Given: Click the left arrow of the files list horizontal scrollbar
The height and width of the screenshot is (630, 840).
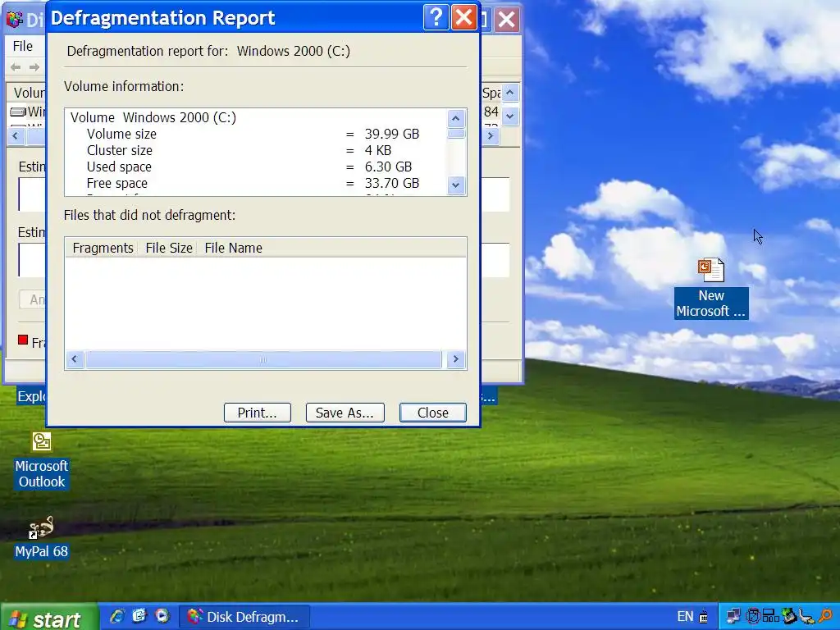Looking at the screenshot, I should (x=74, y=359).
